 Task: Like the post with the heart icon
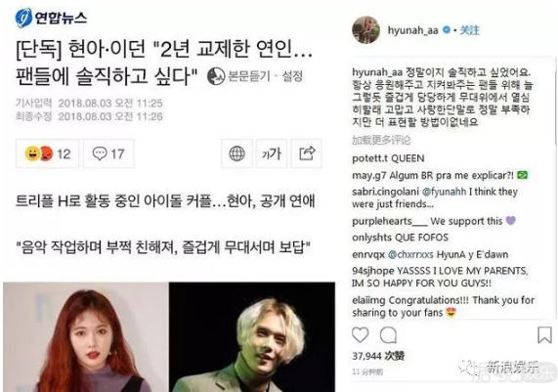[x=361, y=335]
